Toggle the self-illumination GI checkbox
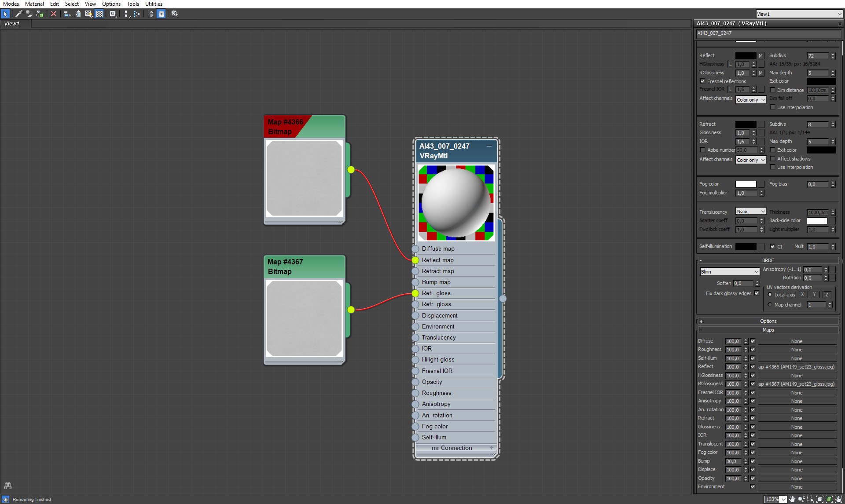Image resolution: width=845 pixels, height=504 pixels. (772, 247)
